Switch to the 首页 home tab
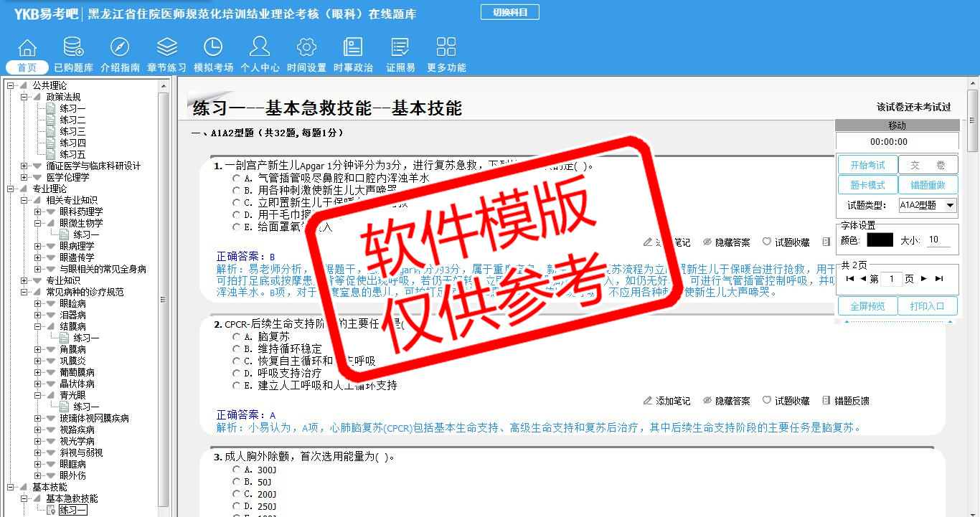Viewport: 980px width, 517px height. pyautogui.click(x=27, y=67)
